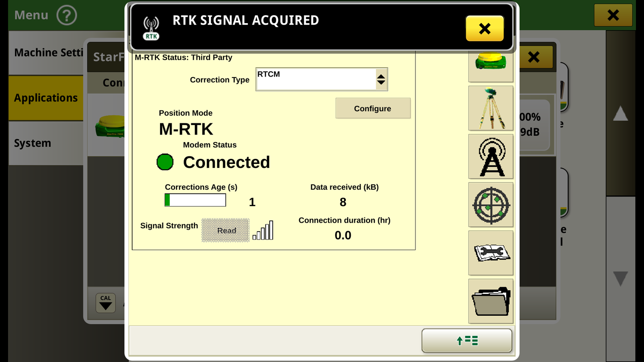Open the satellite sky plot icon
644x362 pixels.
(491, 204)
